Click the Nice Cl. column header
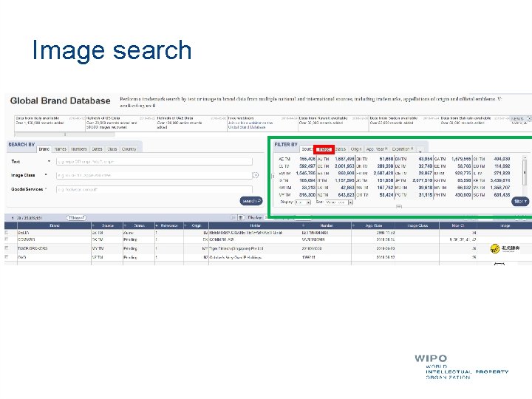Screen dimensions: 532x399 [x=458, y=225]
